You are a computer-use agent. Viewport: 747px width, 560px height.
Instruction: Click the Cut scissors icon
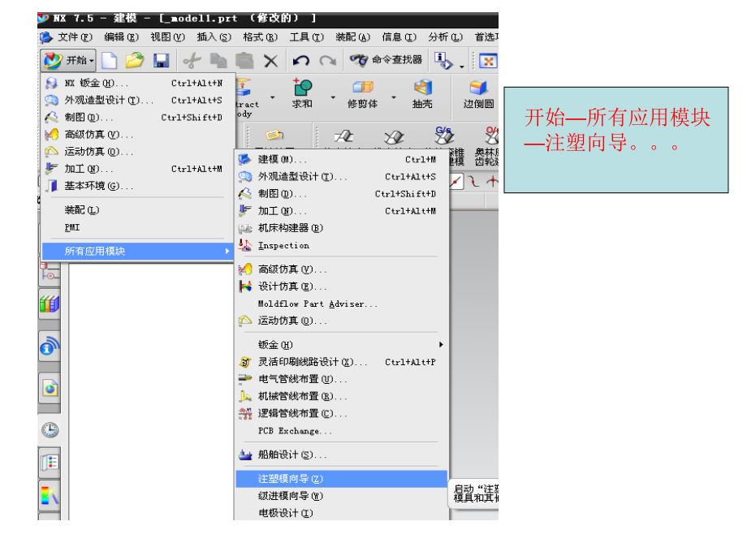(x=192, y=61)
